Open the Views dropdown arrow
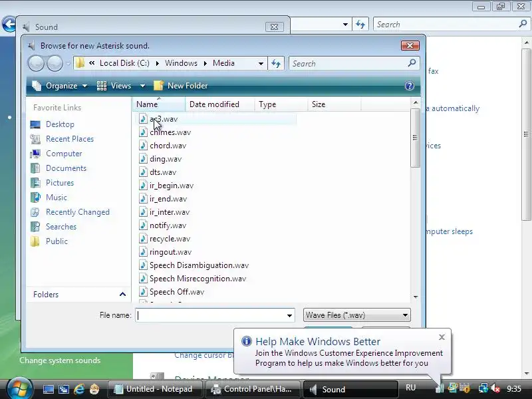Image resolution: width=532 pixels, height=399 pixels. (142, 86)
